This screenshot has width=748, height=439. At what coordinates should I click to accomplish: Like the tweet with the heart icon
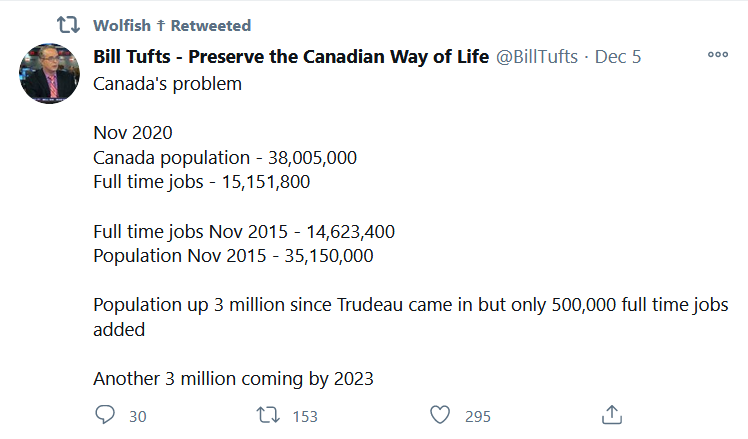pos(439,415)
